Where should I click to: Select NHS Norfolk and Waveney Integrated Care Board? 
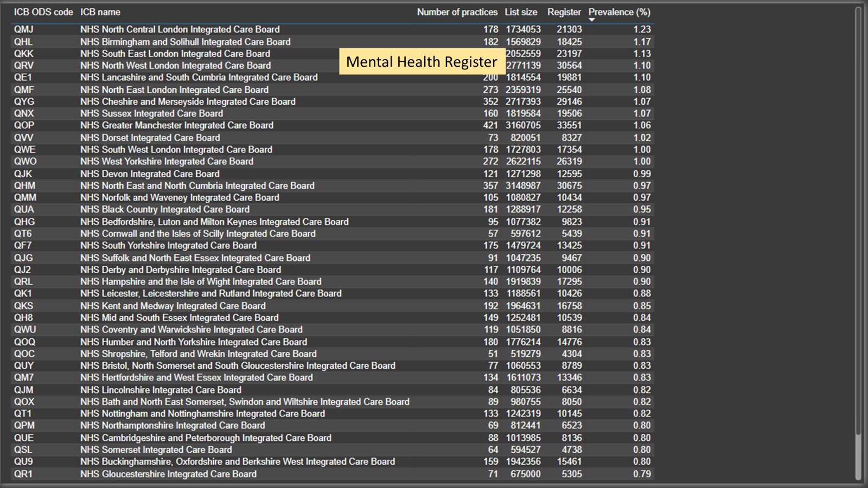180,197
